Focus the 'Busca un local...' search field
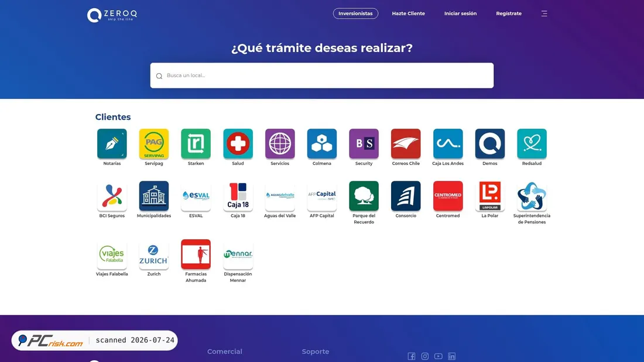Image resolution: width=644 pixels, height=362 pixels. (x=322, y=75)
